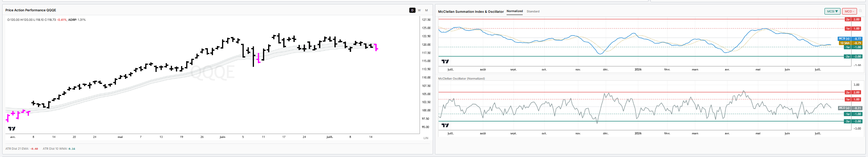Open the Normalized tab
868x157 pixels.
[x=515, y=11]
